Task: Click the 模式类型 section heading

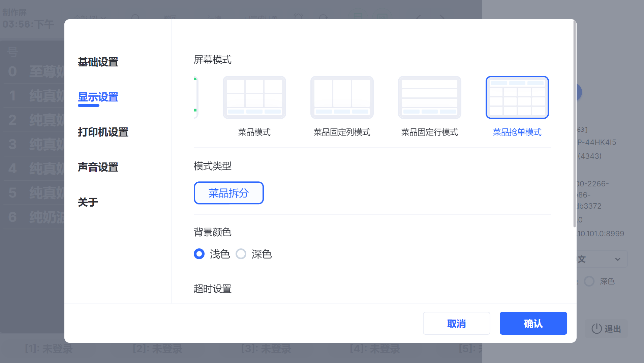Action: click(213, 166)
